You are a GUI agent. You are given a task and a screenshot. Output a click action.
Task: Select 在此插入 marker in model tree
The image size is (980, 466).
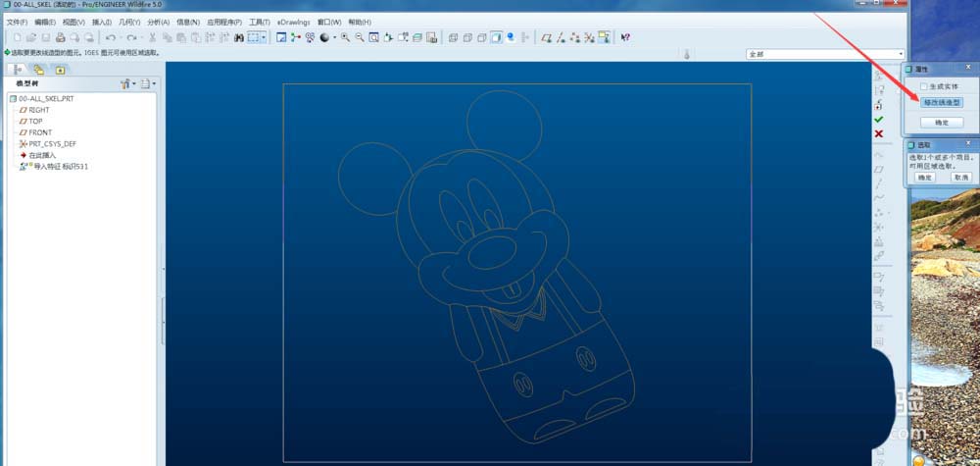coord(37,155)
